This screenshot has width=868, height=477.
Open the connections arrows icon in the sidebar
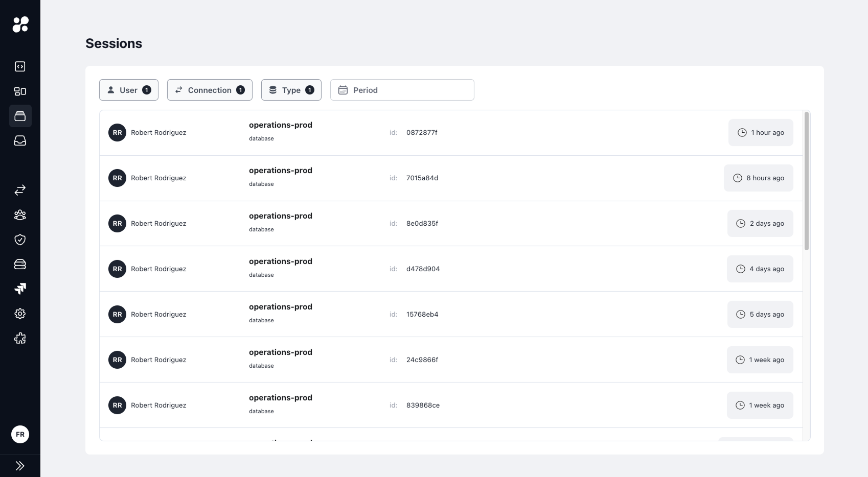tap(20, 190)
